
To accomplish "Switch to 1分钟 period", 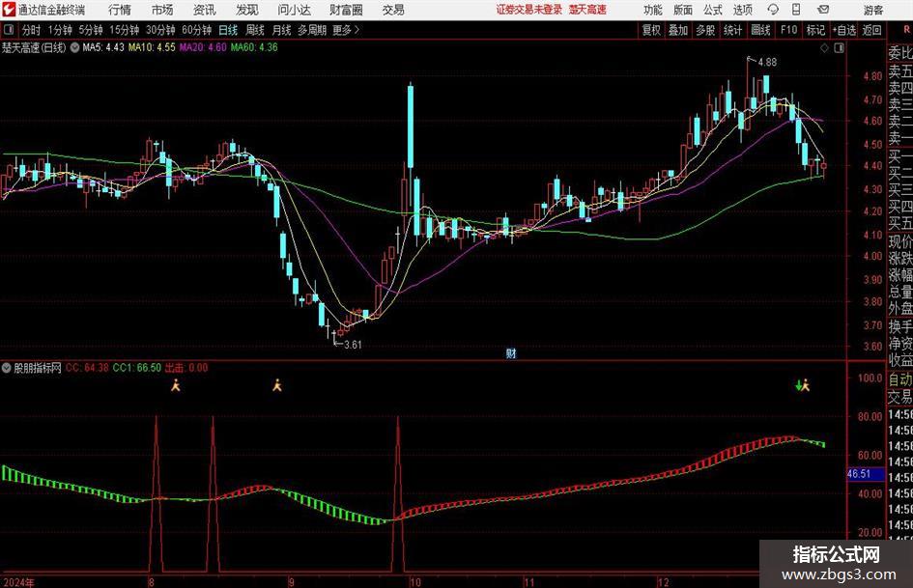I will [x=60, y=30].
